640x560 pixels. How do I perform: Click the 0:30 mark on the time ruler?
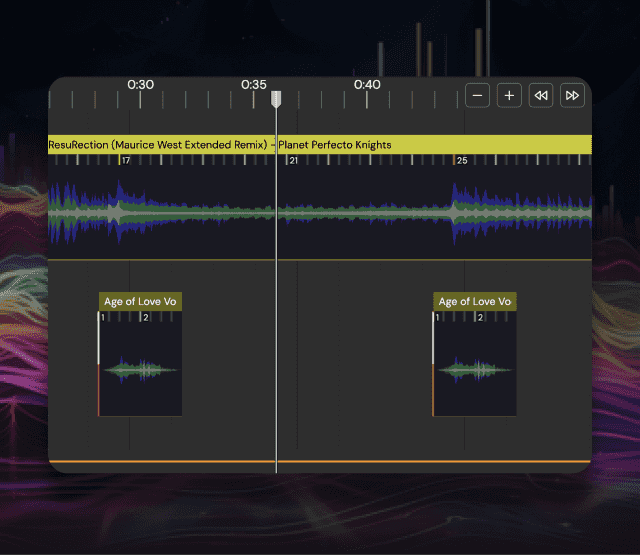[141, 85]
